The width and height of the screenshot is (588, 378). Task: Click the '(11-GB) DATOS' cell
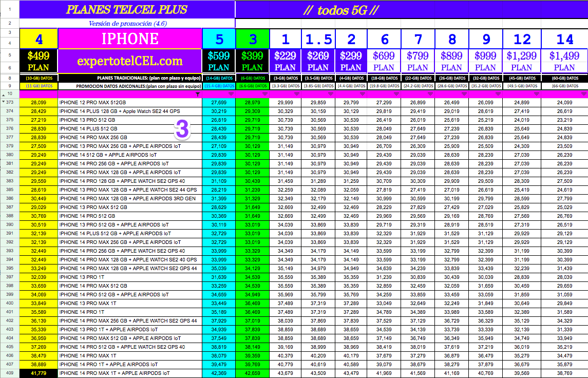pos(38,86)
